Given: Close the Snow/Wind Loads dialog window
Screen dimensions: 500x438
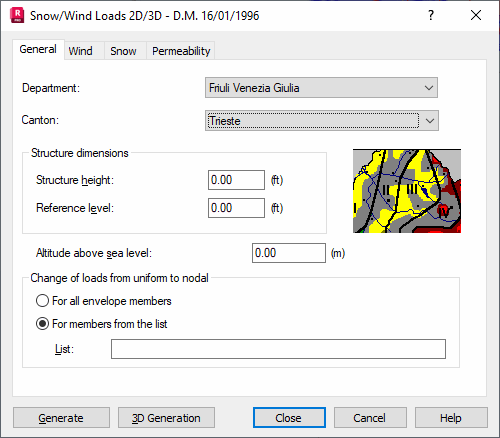Looking at the screenshot, I should pyautogui.click(x=476, y=15).
